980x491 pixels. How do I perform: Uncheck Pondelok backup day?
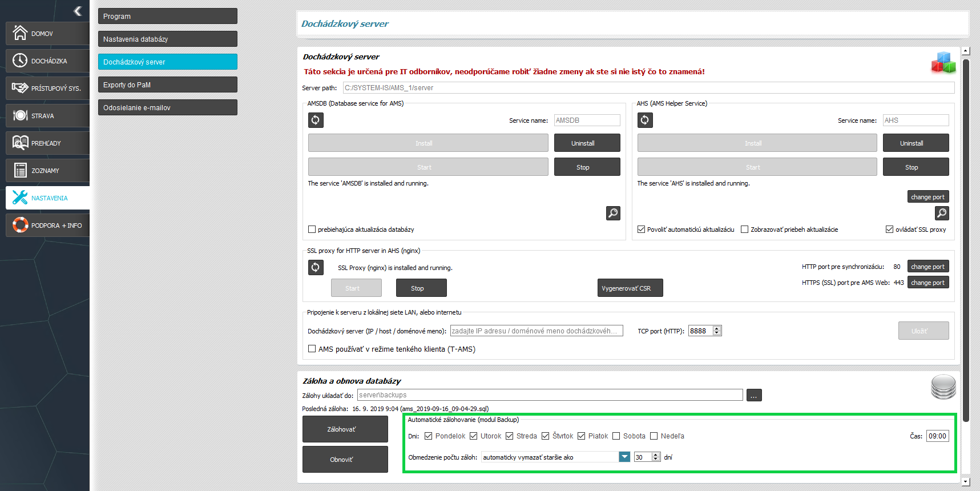pyautogui.click(x=428, y=436)
